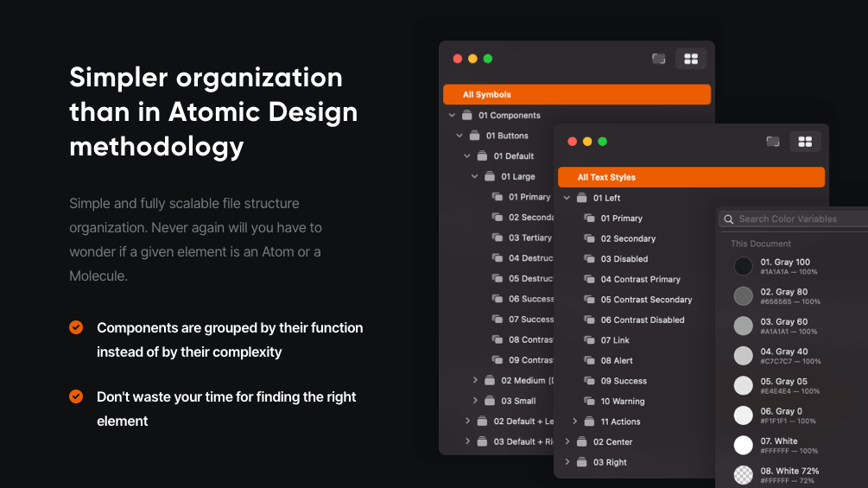This screenshot has height=488, width=868.
Task: Select All Text Styles row
Action: (692, 177)
